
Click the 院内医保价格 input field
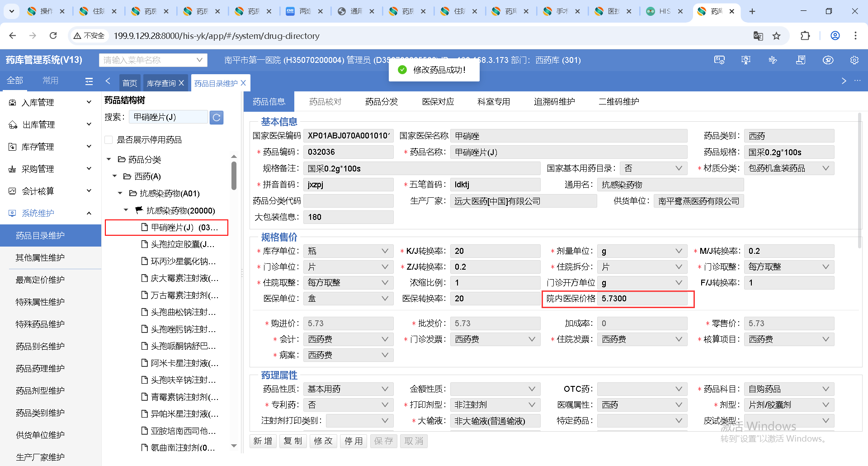click(x=642, y=299)
